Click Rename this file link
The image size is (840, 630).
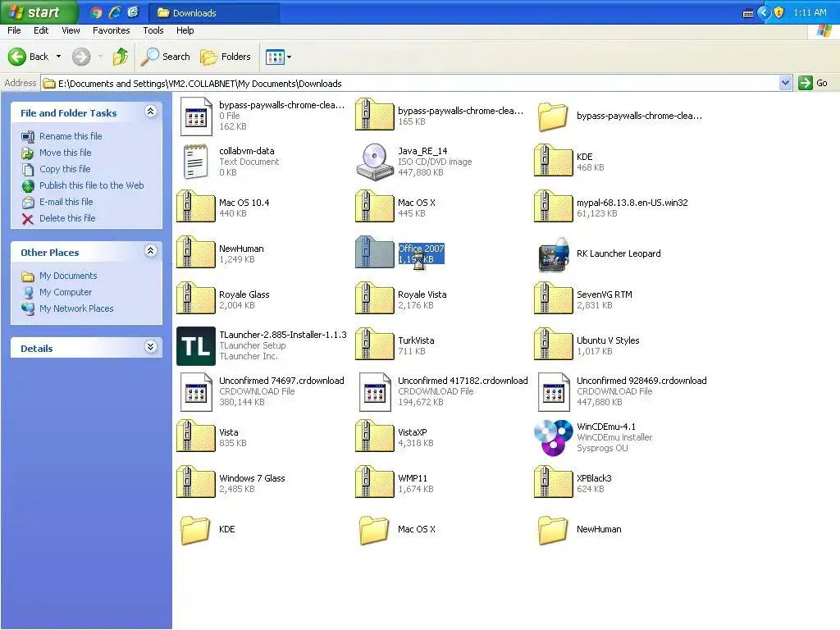click(x=71, y=136)
